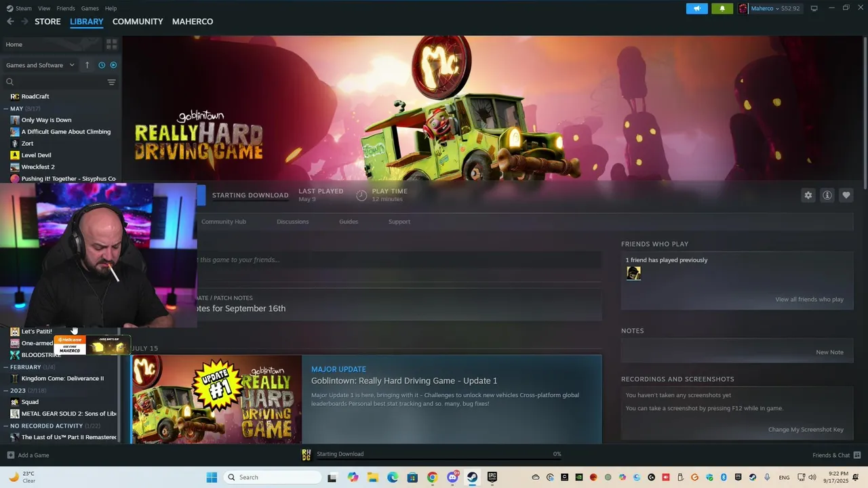Select METAL GEAR SOLID 2 entry
Screen dimensions: 868x488
coord(68,413)
